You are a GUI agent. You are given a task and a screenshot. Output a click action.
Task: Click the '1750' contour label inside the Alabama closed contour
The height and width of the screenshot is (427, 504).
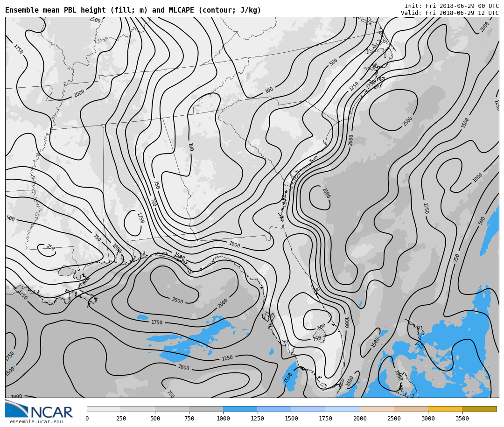click(x=140, y=217)
